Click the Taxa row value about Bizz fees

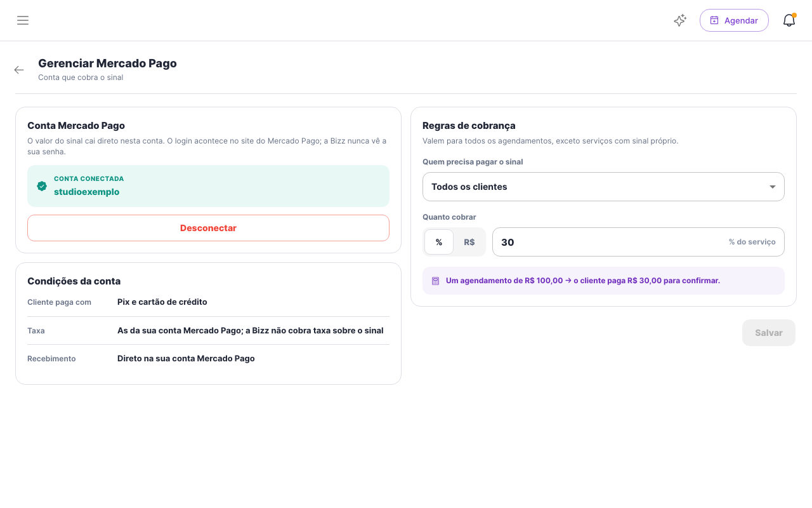point(251,330)
